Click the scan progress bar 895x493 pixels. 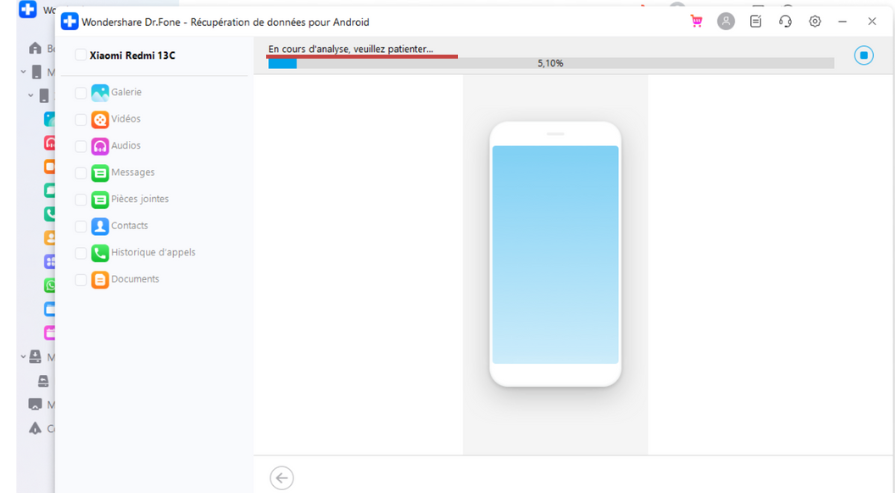tap(551, 63)
